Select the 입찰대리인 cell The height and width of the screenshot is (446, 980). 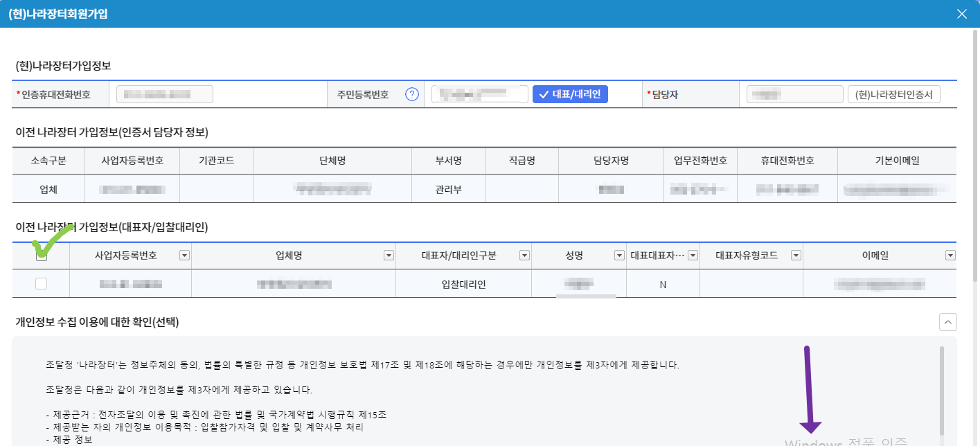point(463,284)
